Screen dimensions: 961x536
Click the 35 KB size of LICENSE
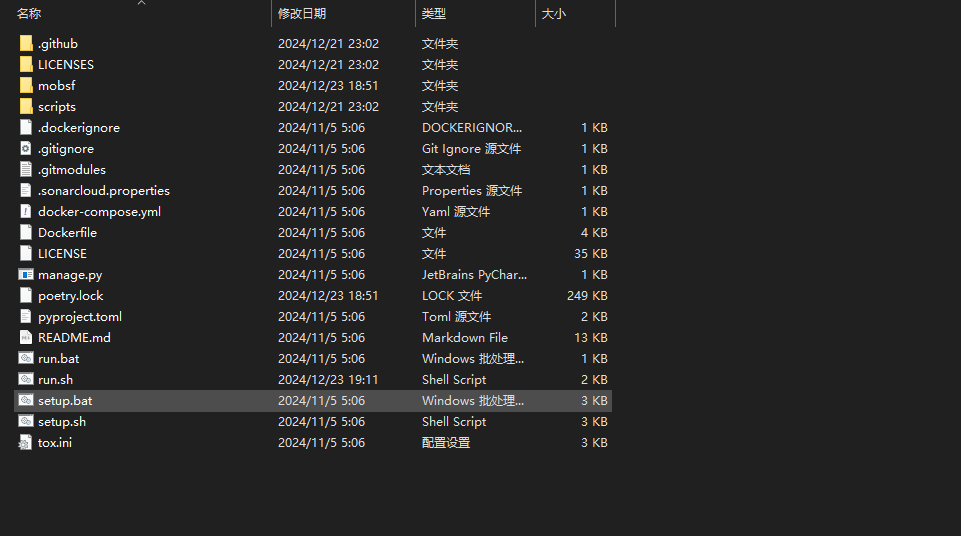(x=591, y=253)
